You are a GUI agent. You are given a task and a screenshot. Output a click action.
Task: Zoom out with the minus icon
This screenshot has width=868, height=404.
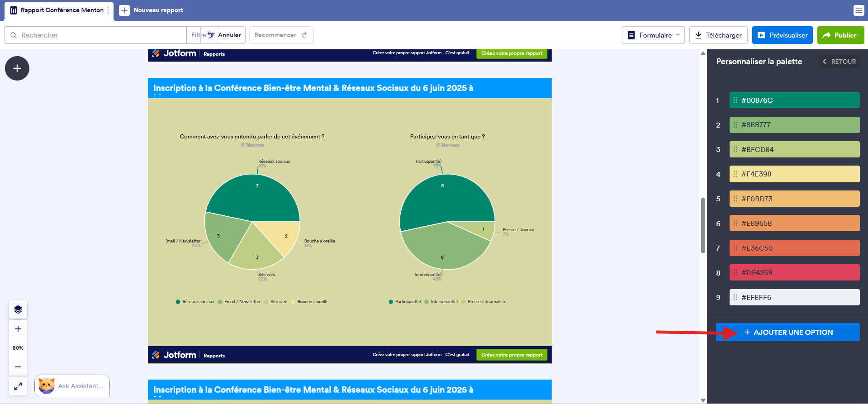pyautogui.click(x=18, y=367)
